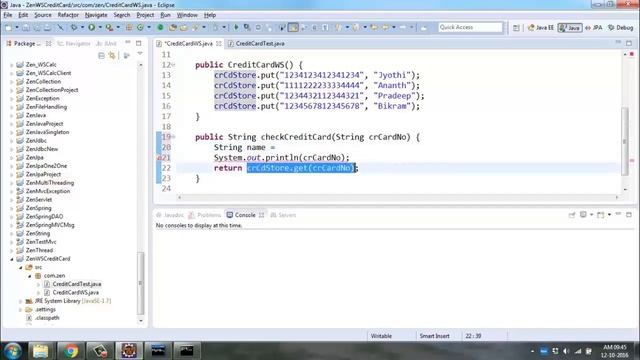Toggle Show Whitespace Characters icon

coord(325,27)
